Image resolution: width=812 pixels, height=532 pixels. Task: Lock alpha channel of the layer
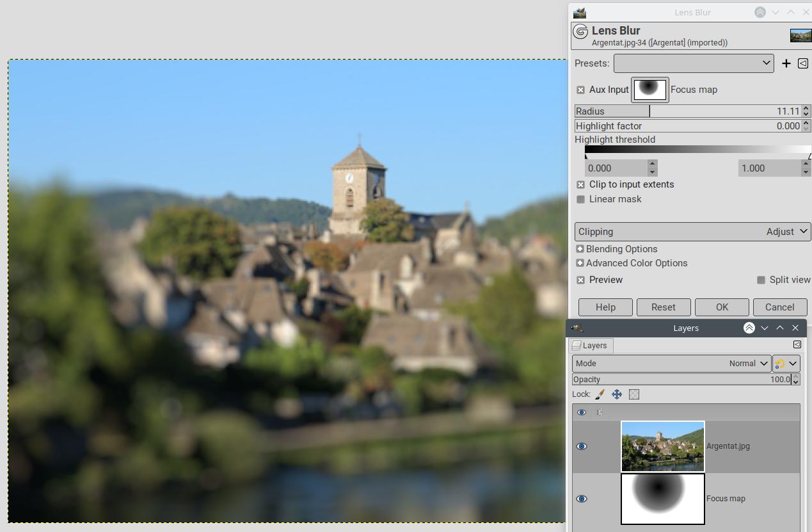click(634, 394)
